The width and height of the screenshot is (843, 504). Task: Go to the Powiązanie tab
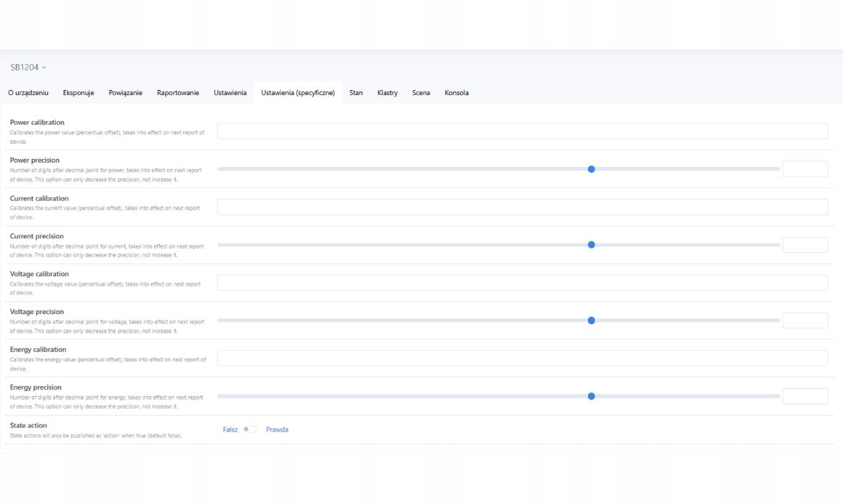point(125,93)
